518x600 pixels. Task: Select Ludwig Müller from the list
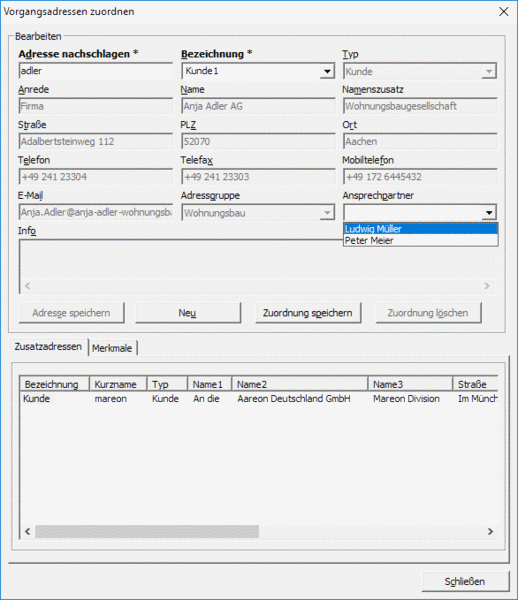(x=420, y=229)
